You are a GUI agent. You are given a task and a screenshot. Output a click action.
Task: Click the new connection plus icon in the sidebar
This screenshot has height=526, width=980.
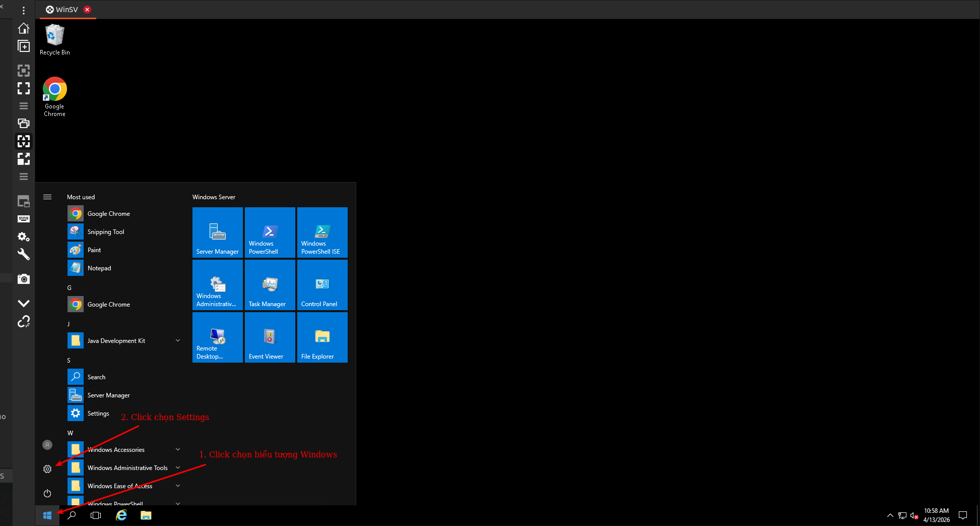(24, 46)
